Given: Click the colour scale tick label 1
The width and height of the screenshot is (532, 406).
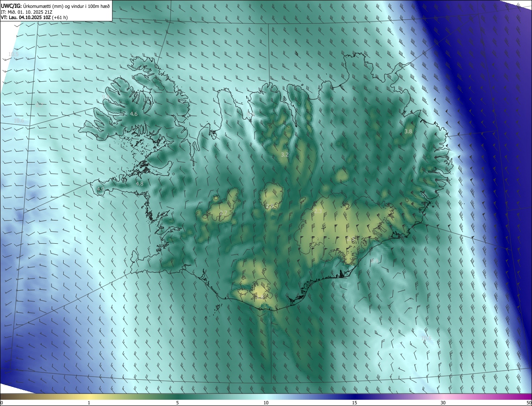Looking at the screenshot, I should [x=89, y=403].
